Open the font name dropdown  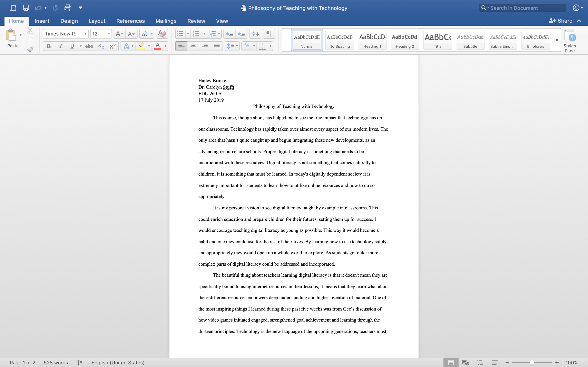(85, 34)
